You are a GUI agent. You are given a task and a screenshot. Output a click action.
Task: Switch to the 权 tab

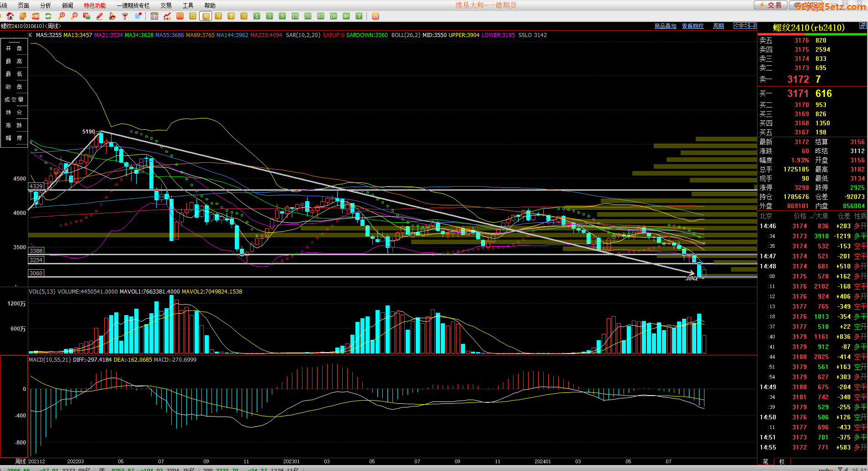click(x=782, y=462)
